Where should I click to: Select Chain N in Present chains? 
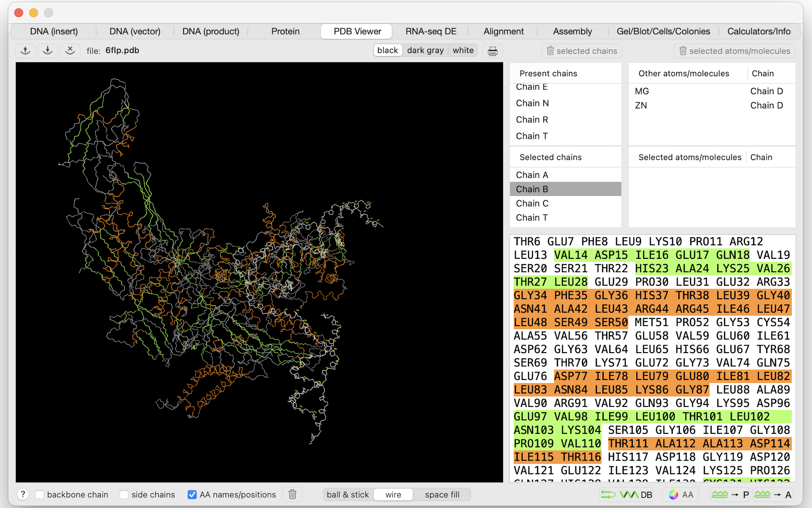(x=565, y=103)
